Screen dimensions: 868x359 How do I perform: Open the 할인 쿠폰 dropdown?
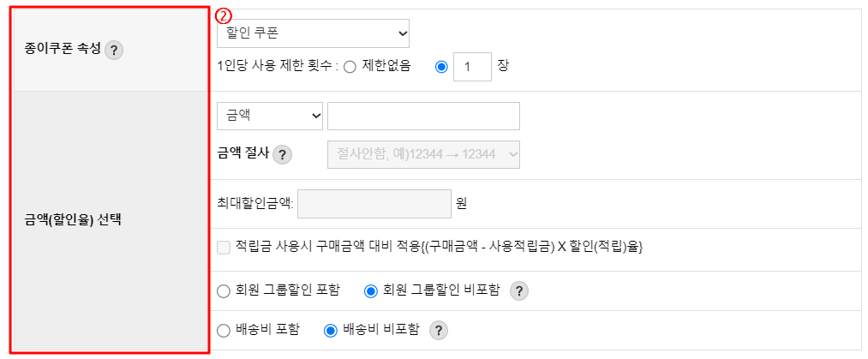[x=314, y=33]
